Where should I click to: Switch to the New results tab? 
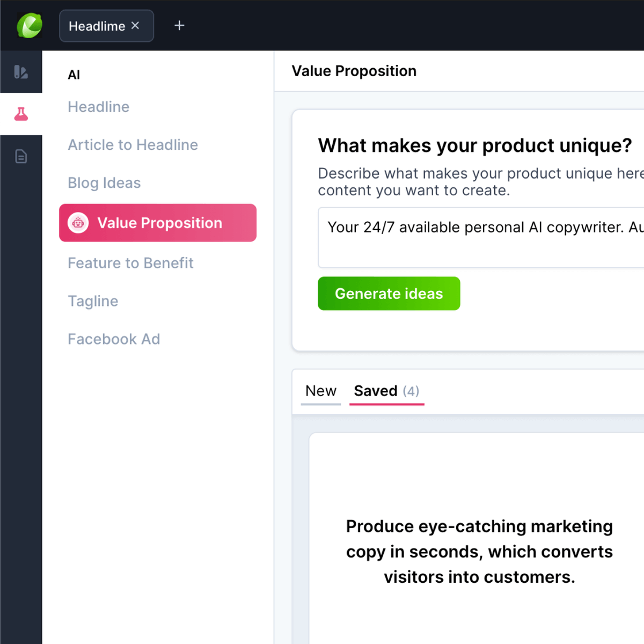click(x=321, y=391)
